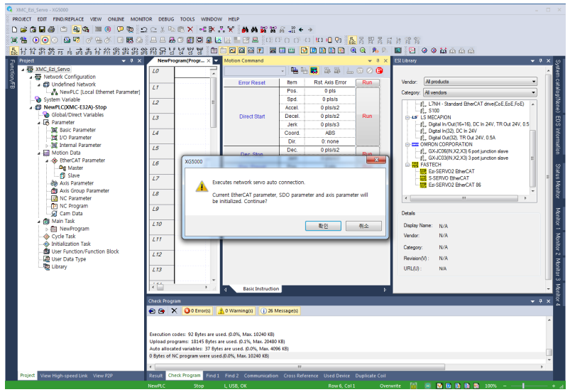Cancel the dialog with the 취소 button

(x=364, y=225)
